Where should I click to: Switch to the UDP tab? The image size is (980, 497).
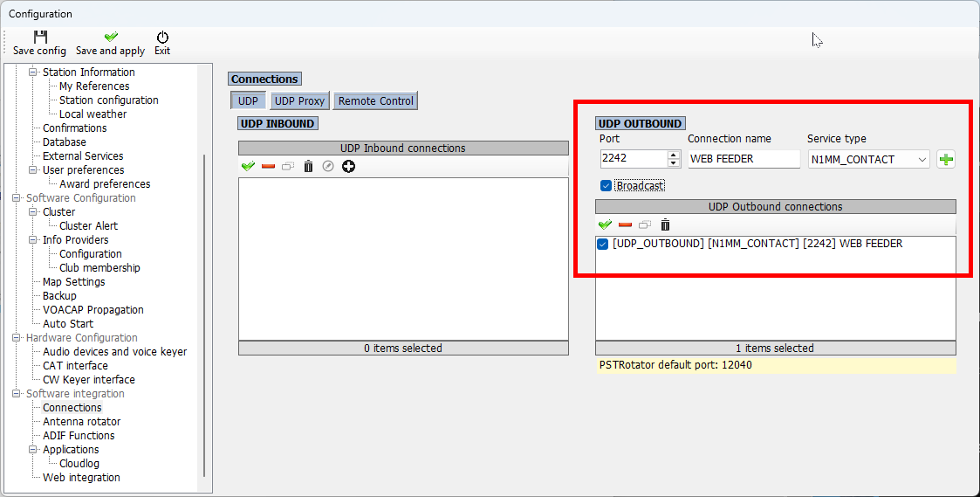point(248,100)
